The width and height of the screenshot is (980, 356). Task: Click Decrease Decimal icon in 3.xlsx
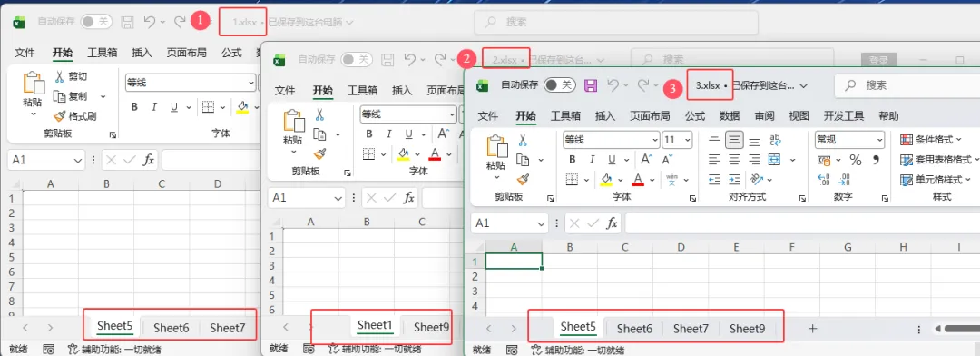point(845,180)
